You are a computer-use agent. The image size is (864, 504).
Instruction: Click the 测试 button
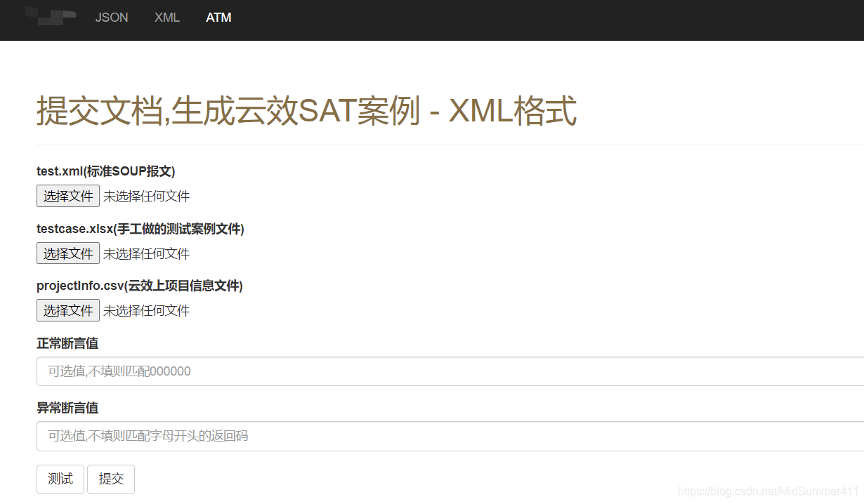(x=60, y=479)
